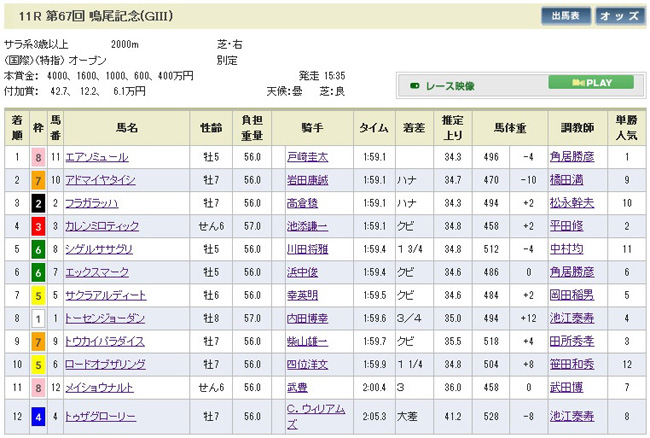The height and width of the screenshot is (438, 650).
Task: Open jockey 武豊 profile link
Action: tap(295, 387)
